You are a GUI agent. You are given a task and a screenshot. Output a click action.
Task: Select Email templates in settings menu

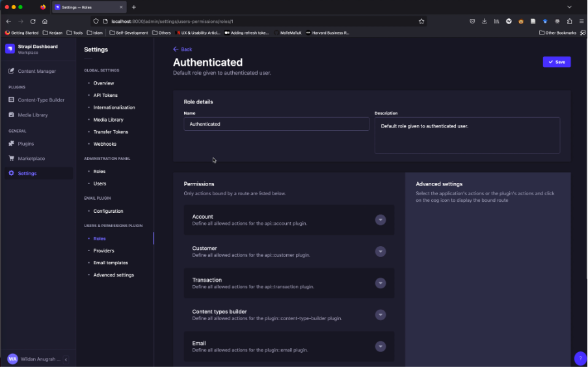coord(111,263)
